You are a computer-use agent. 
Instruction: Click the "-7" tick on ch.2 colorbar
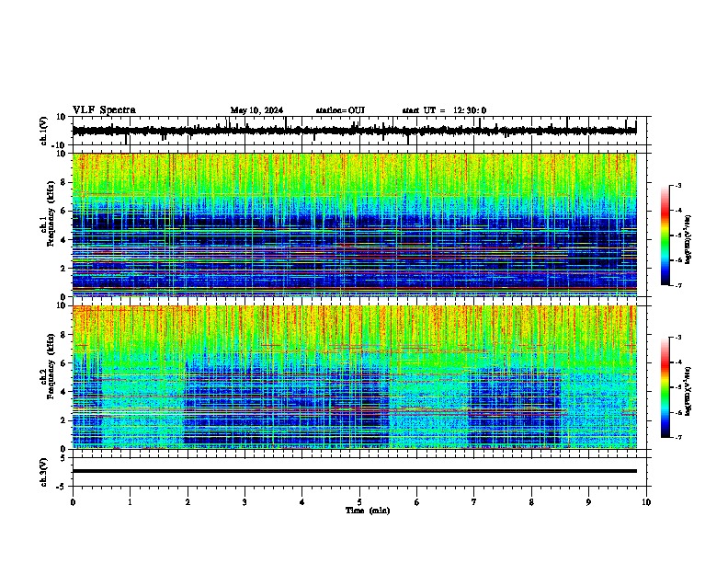(x=678, y=437)
